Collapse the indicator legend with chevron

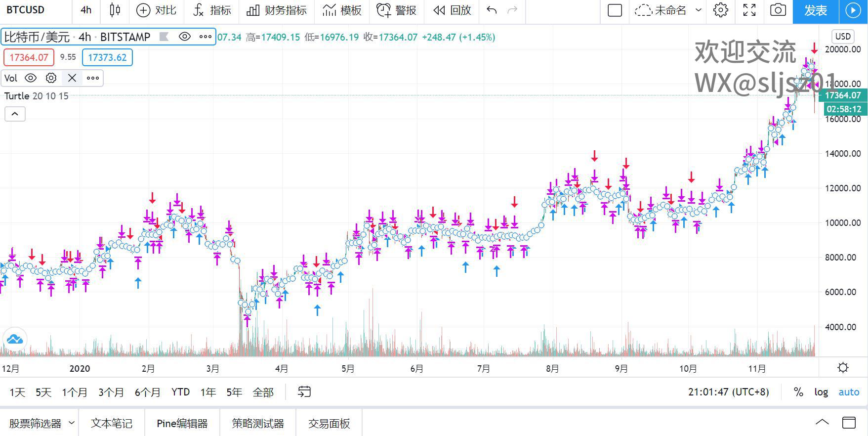point(15,114)
